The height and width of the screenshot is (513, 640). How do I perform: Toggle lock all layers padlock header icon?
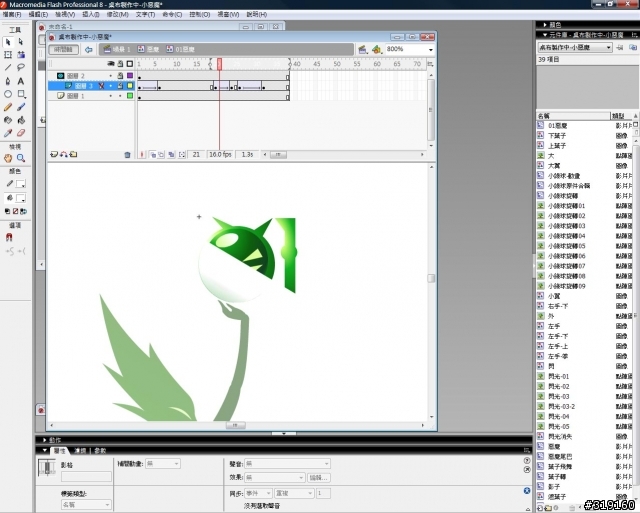click(120, 64)
